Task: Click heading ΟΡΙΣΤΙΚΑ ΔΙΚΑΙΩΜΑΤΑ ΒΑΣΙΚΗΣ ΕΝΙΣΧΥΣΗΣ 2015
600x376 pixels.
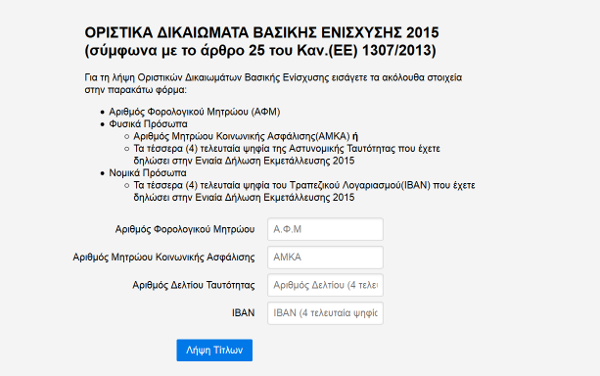Action: pyautogui.click(x=262, y=33)
